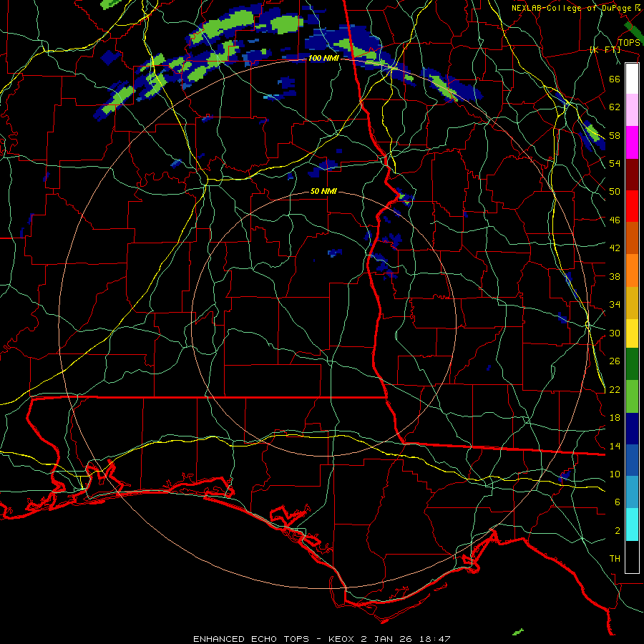This screenshot has width=644, height=644.
Task: Choose the navy blue legend swatch
Action: [x=632, y=429]
